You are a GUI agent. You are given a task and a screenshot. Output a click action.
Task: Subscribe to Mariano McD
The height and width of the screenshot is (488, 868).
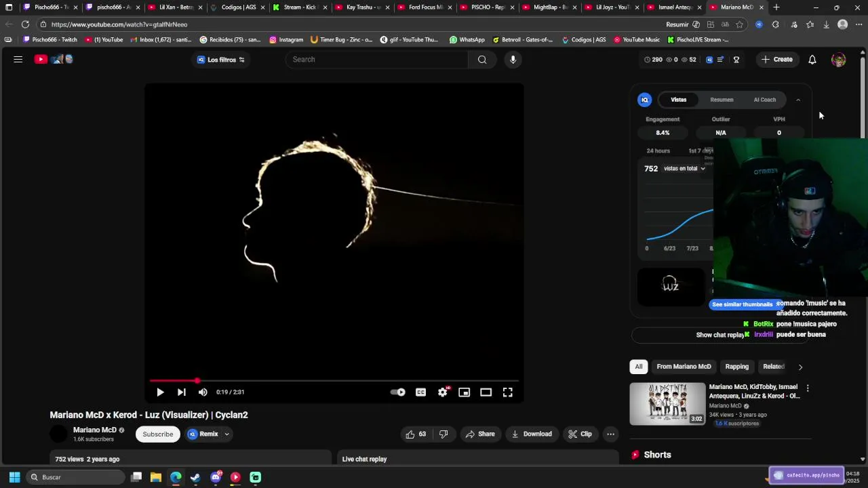[158, 434]
